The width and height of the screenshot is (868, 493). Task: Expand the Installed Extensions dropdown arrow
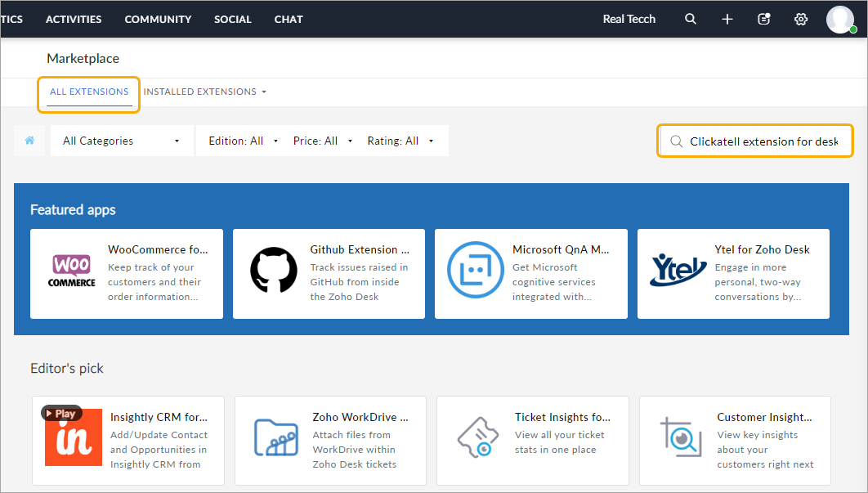click(x=264, y=92)
